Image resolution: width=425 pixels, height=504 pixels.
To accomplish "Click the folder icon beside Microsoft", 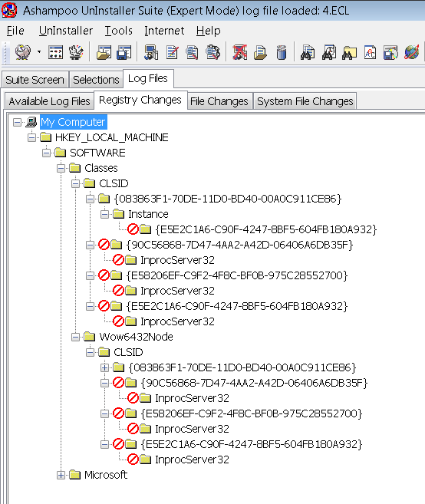I will coord(75,475).
